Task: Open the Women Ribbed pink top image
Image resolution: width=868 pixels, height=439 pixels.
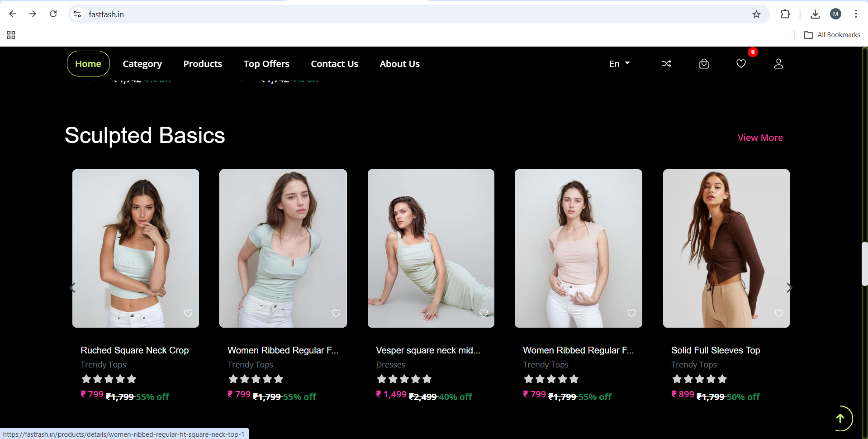Action: click(578, 248)
